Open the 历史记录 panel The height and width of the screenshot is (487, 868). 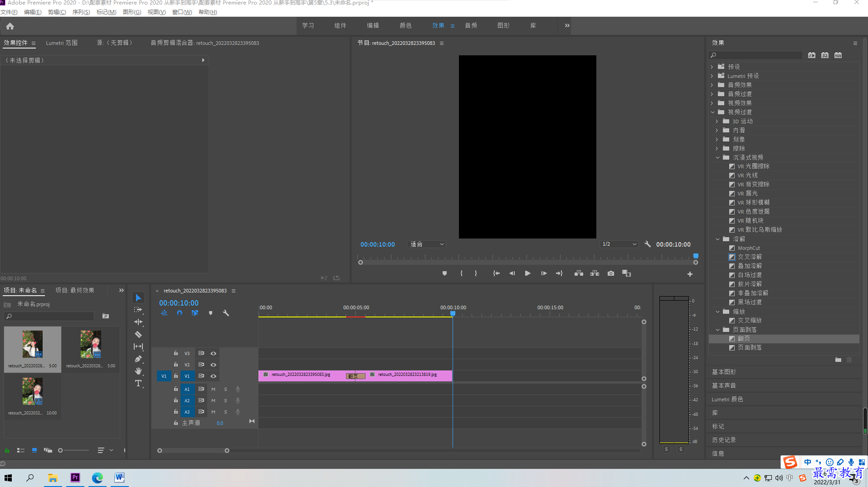coord(724,440)
